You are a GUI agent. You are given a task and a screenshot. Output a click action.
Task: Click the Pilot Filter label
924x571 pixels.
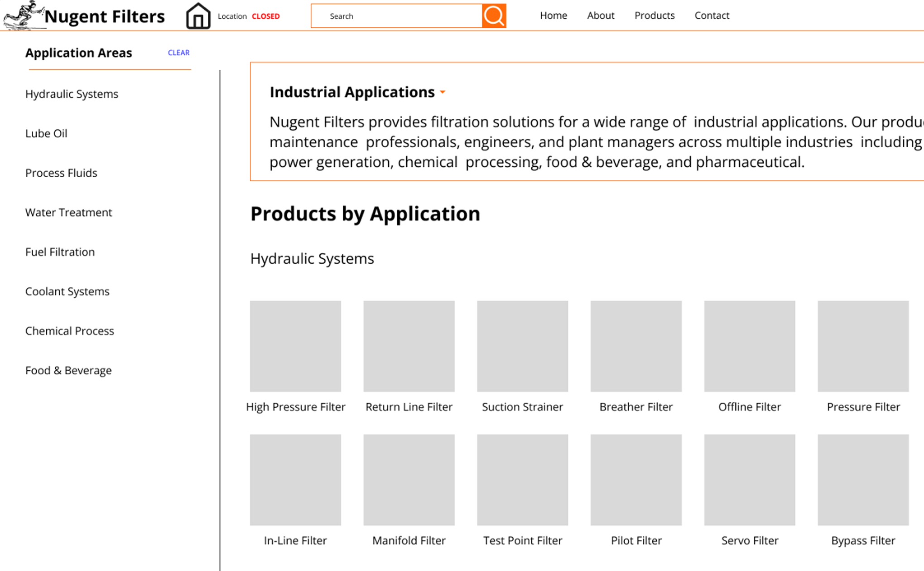pos(636,541)
